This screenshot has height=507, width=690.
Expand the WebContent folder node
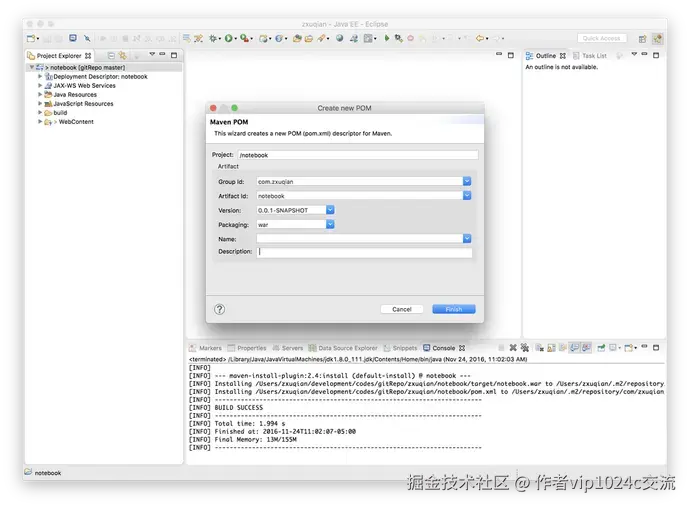(40, 121)
